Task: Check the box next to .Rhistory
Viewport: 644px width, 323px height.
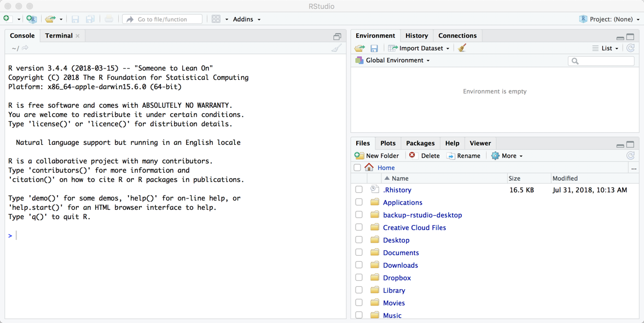Action: [x=359, y=190]
